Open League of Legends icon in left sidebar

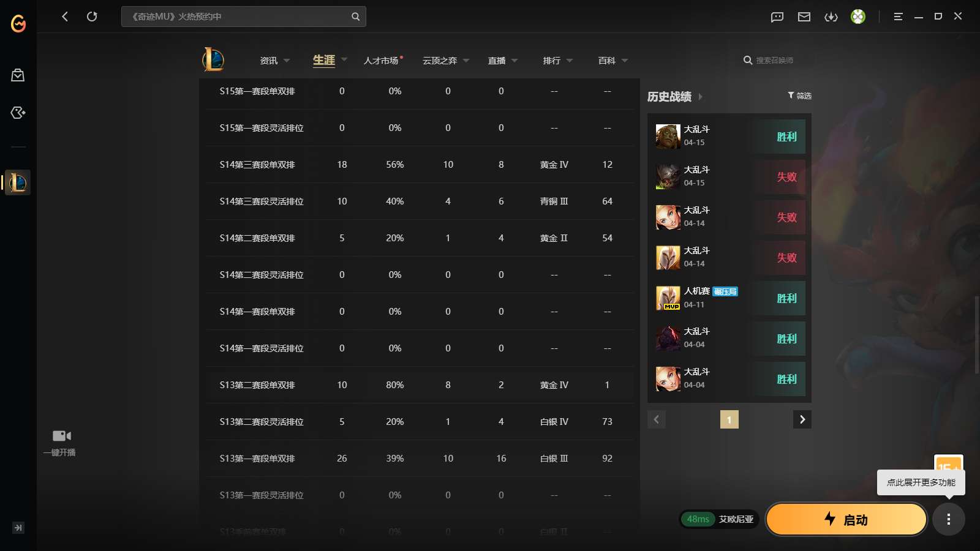click(17, 182)
